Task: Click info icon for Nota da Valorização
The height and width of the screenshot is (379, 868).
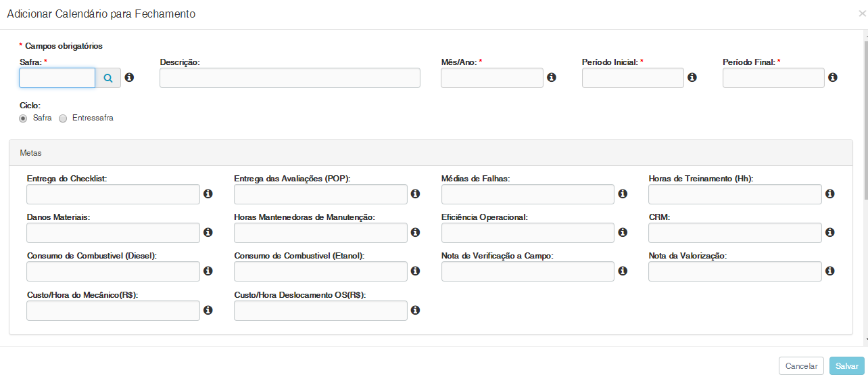Action: pos(830,271)
